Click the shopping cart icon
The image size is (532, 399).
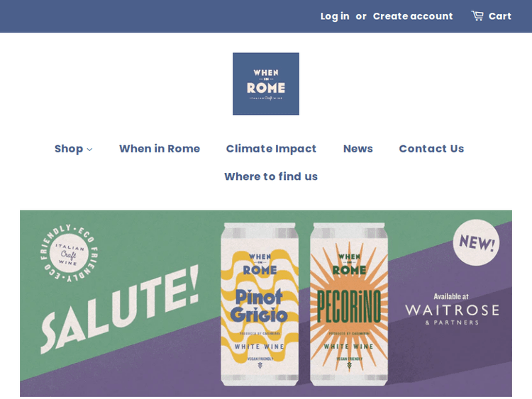(477, 16)
